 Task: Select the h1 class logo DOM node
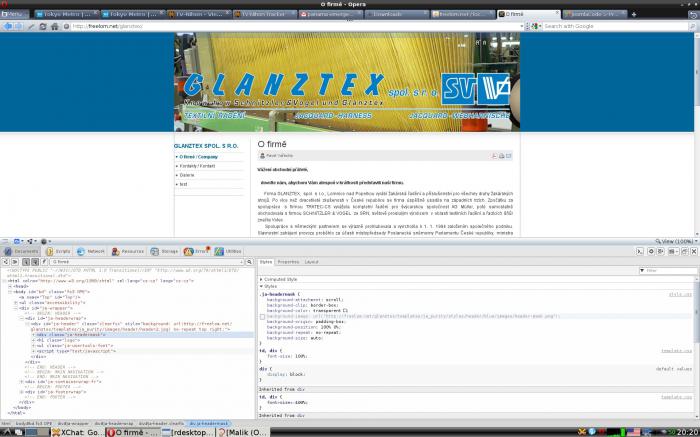58,340
